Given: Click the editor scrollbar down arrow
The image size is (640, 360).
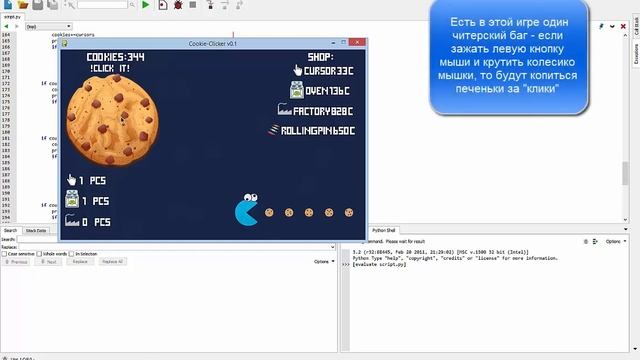Looking at the screenshot, I should point(625,220).
